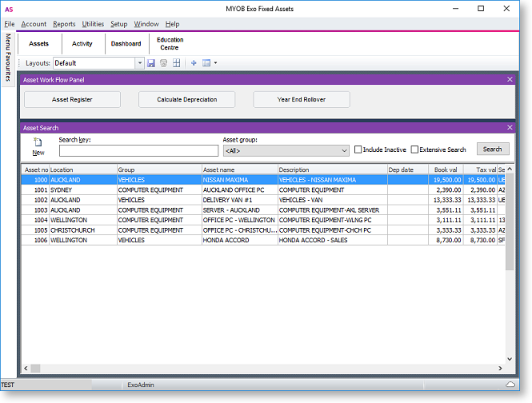
Task: Click the layout grid icon
Action: coord(176,63)
